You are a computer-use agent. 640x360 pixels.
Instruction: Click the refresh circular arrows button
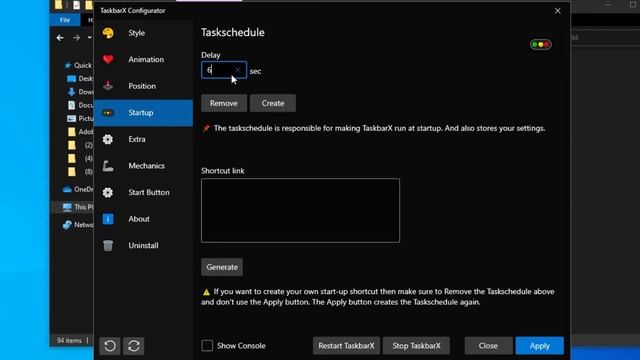point(134,346)
